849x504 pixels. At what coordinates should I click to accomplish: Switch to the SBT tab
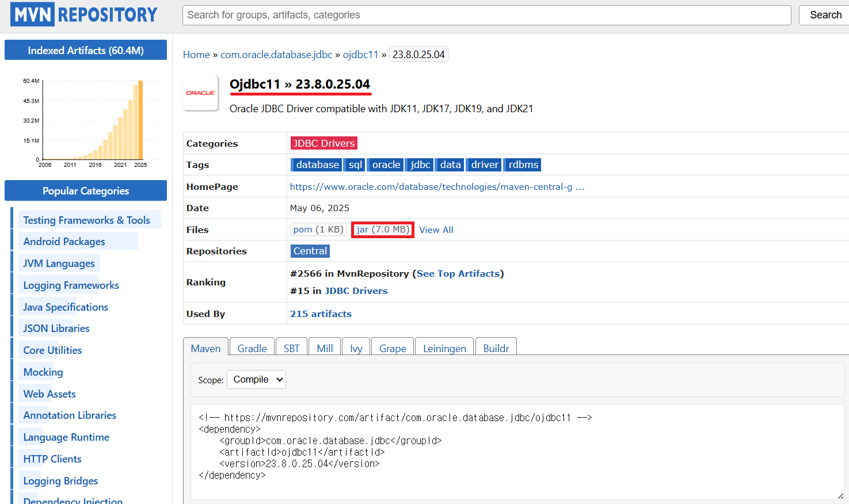pyautogui.click(x=291, y=348)
